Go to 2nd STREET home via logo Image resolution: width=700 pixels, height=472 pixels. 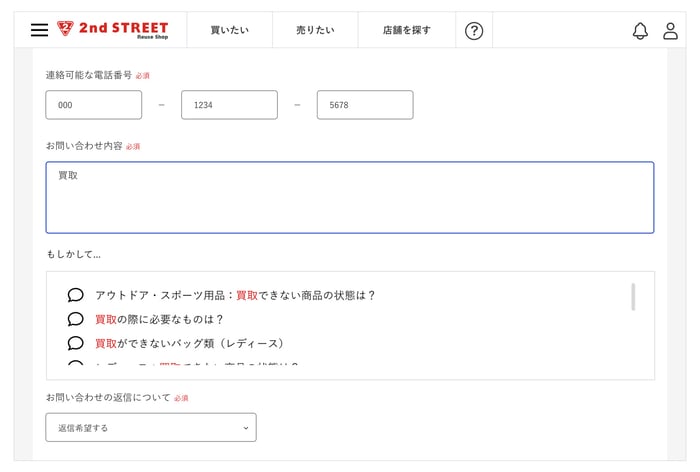tap(112, 30)
